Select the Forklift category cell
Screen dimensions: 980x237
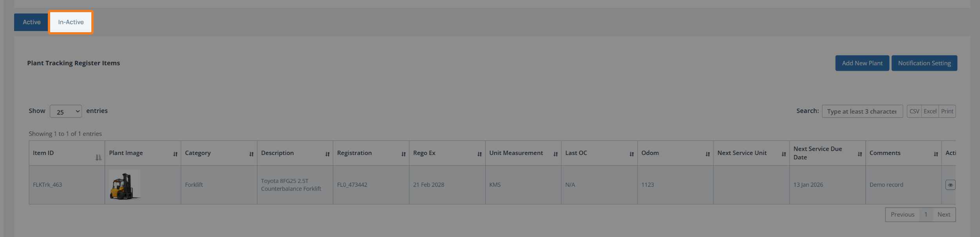[219, 185]
